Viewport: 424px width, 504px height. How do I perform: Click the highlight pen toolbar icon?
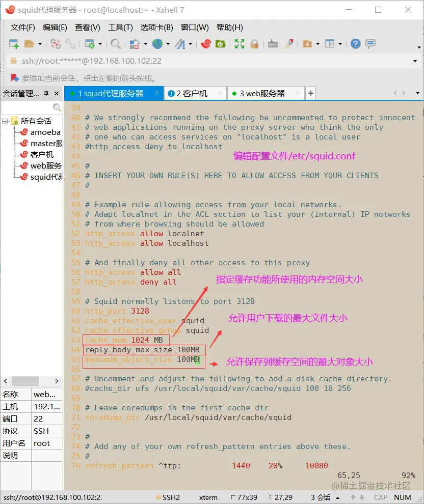coord(288,44)
